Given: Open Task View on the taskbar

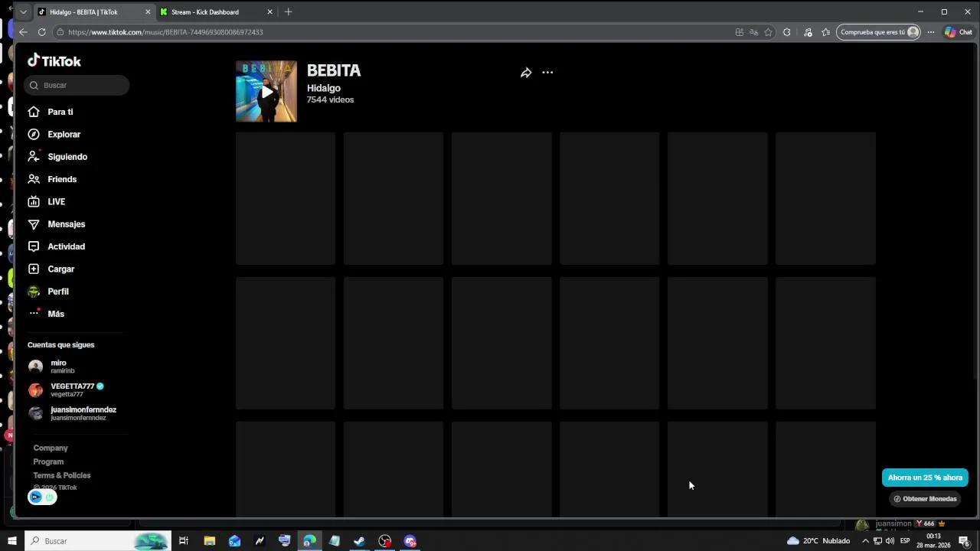Looking at the screenshot, I should 184,541.
